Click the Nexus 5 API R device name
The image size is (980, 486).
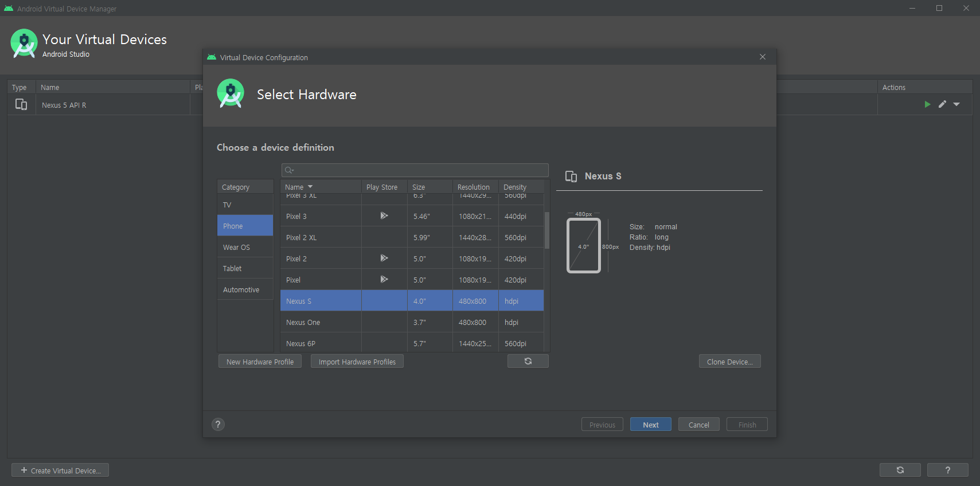[64, 105]
